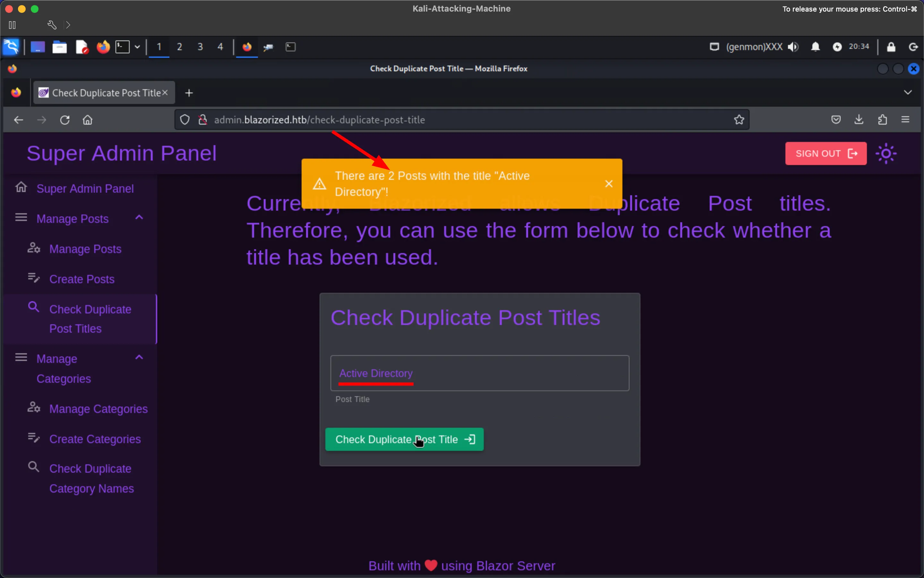Click the tracking protection shield icon
The image size is (924, 578).
[185, 120]
